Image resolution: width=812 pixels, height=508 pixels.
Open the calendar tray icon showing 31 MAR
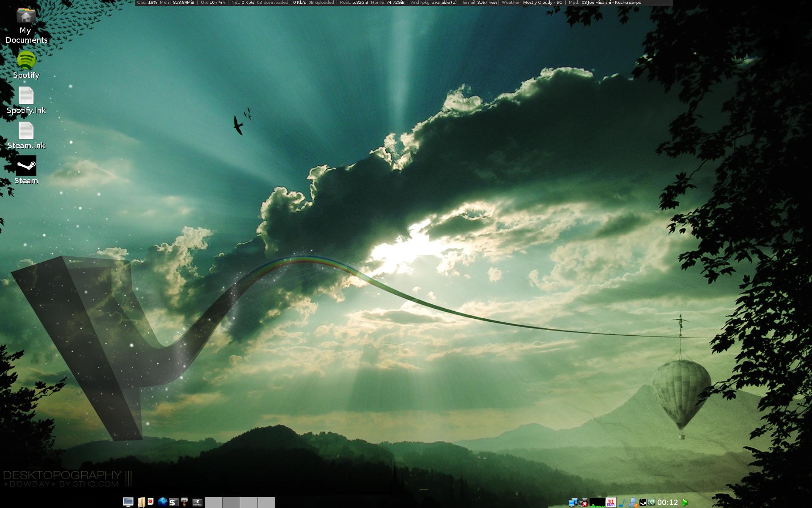point(611,502)
